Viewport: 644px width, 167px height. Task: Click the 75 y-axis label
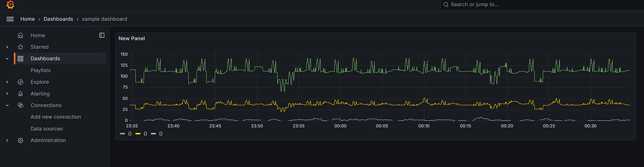click(x=125, y=88)
